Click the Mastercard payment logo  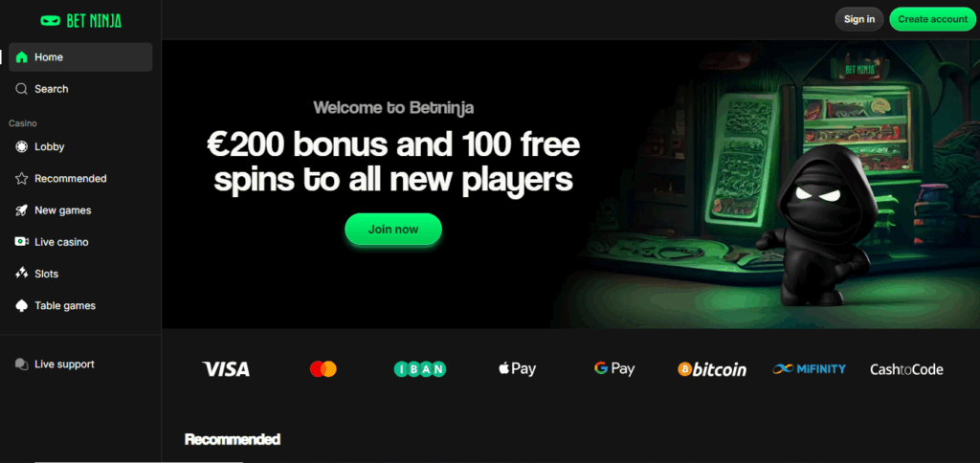coord(323,369)
